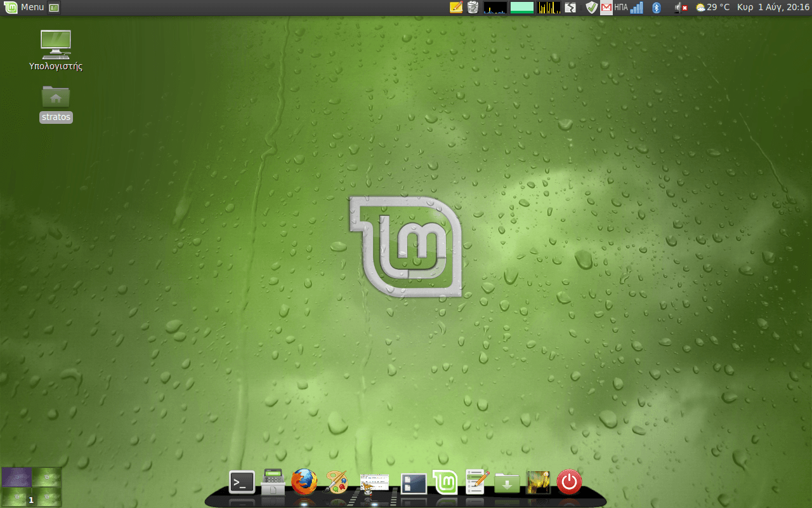Open the blue file manager window icon in dock

pyautogui.click(x=414, y=483)
